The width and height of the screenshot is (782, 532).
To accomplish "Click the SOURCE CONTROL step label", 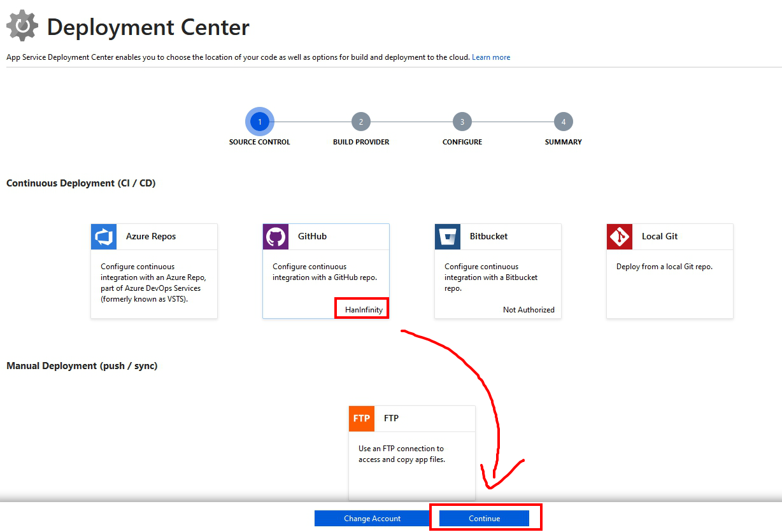I will [260, 142].
